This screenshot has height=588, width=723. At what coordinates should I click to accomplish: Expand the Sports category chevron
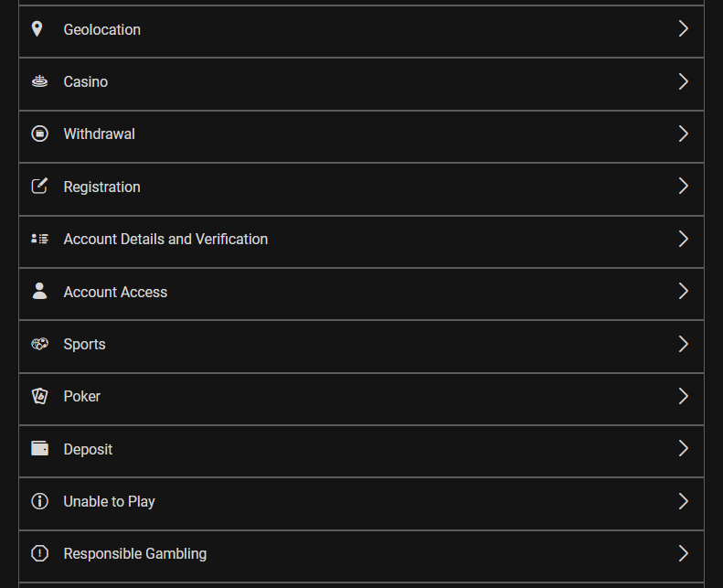[684, 344]
